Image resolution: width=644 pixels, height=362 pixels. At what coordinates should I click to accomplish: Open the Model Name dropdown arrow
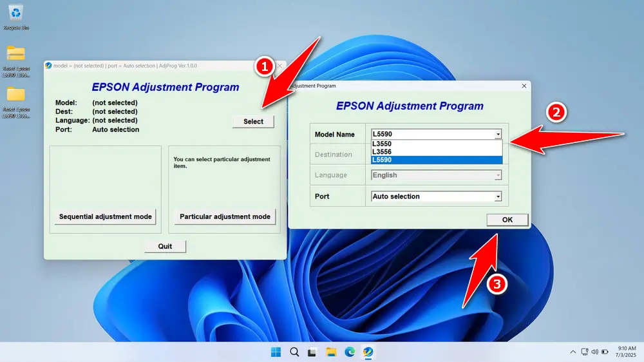pos(498,135)
